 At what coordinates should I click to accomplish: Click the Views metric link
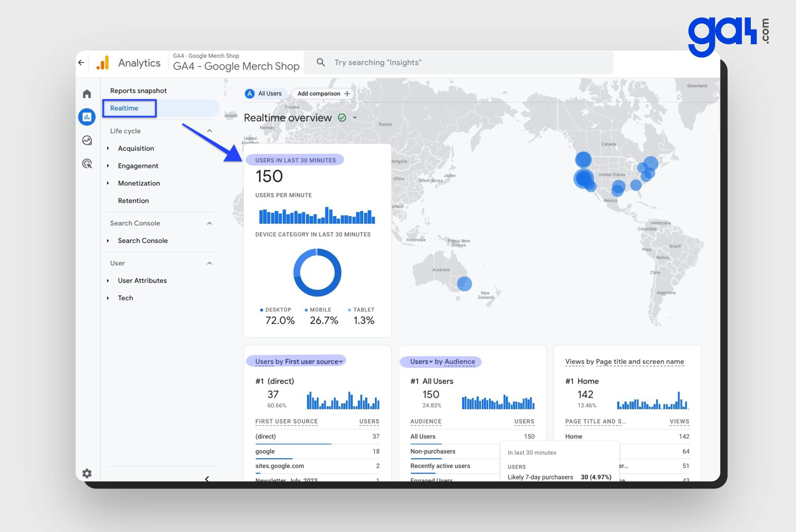[x=575, y=361]
